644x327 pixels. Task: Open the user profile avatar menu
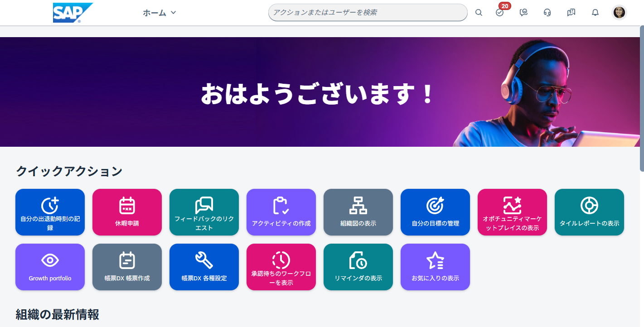(x=619, y=13)
